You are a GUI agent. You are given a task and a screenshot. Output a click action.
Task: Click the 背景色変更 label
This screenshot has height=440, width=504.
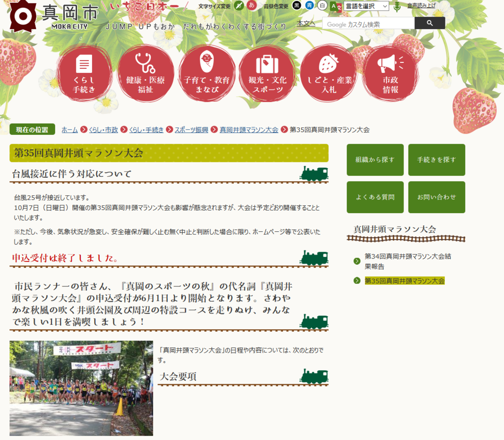276,6
